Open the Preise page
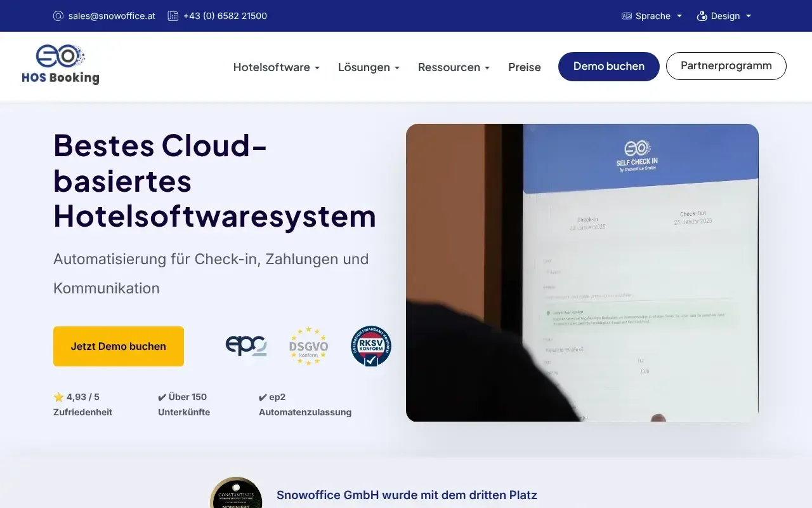 click(x=525, y=67)
